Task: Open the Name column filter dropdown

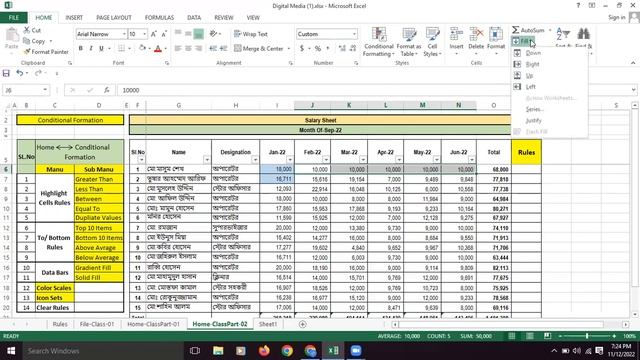Action: [x=207, y=160]
